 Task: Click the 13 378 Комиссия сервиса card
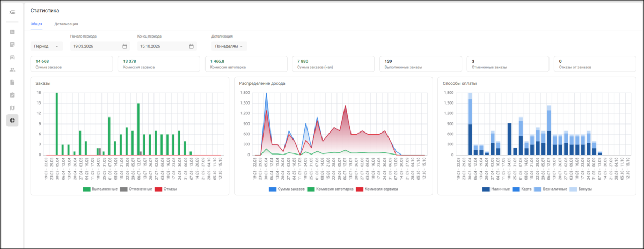pyautogui.click(x=158, y=64)
